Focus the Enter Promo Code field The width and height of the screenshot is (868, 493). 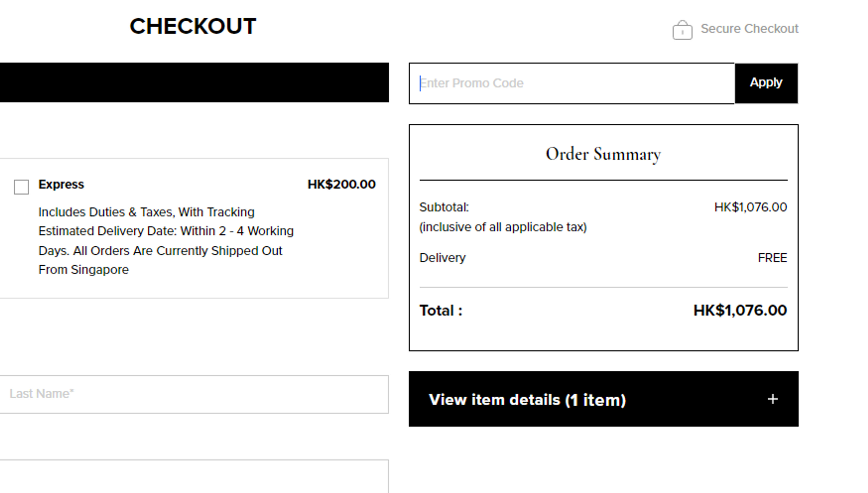coord(572,83)
